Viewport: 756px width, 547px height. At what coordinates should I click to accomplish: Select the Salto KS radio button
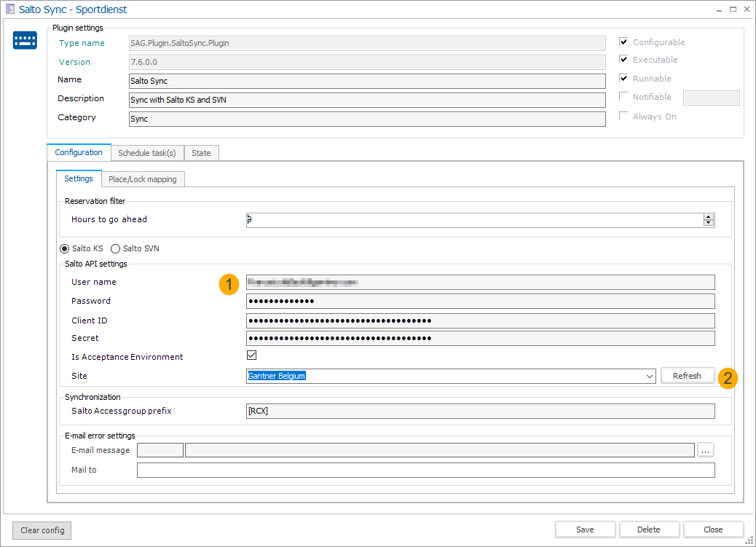pos(65,249)
